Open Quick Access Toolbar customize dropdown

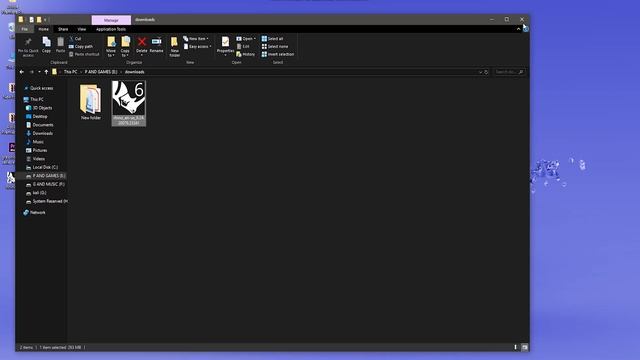pos(45,20)
